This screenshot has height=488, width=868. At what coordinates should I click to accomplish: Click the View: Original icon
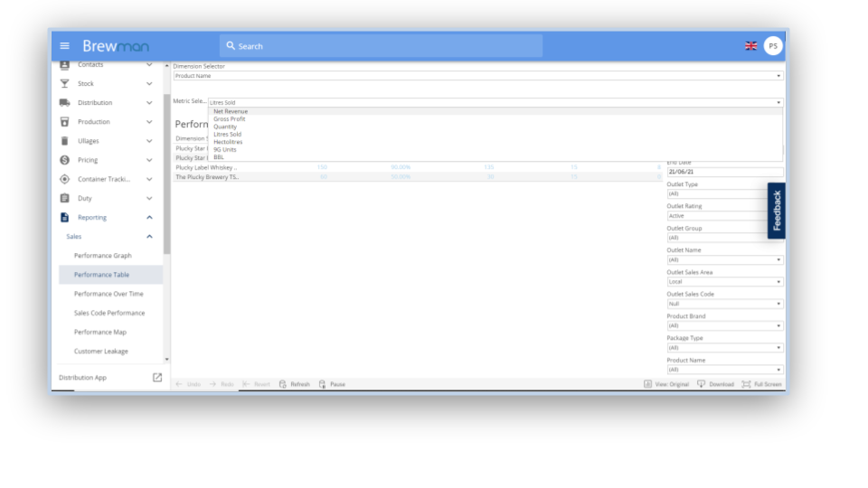coord(647,384)
